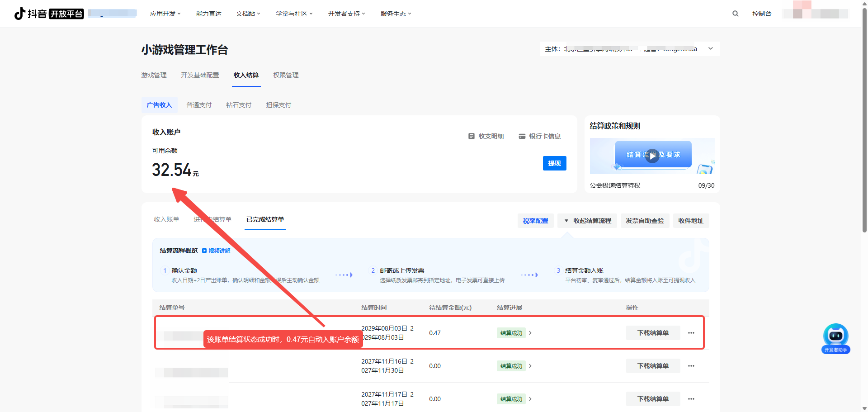Click the blue 提现 withdraw button
The height and width of the screenshot is (412, 868).
click(x=554, y=163)
